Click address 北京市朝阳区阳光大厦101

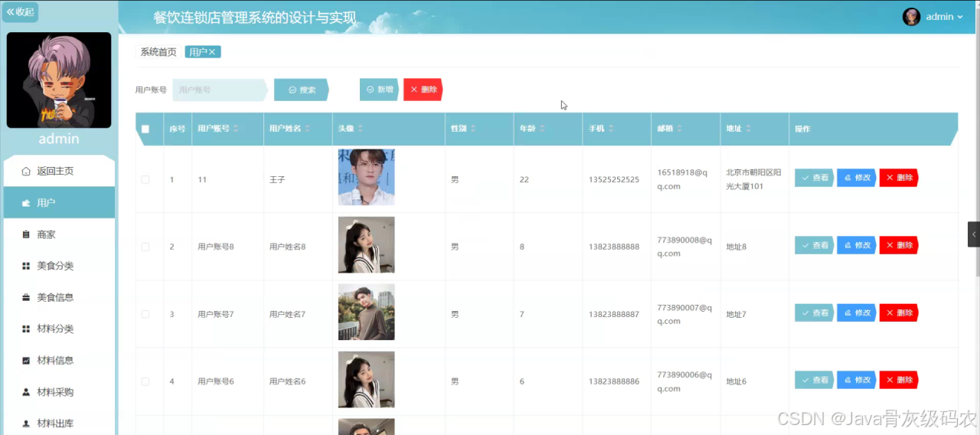click(x=754, y=179)
